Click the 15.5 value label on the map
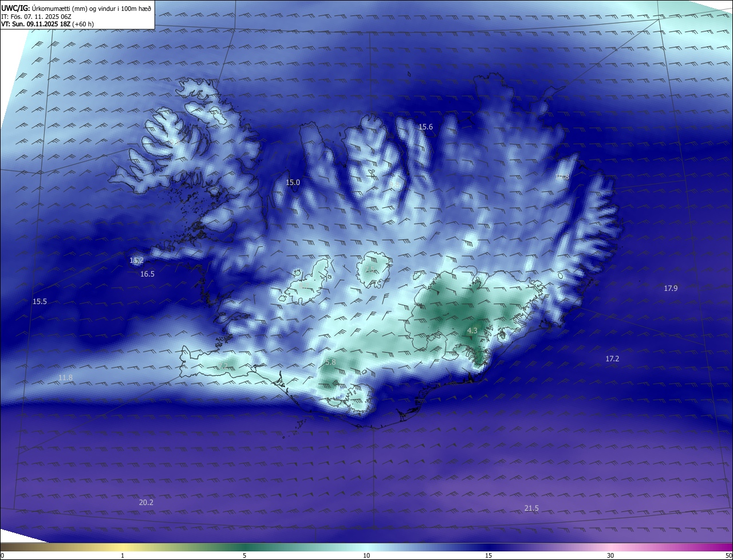 [40, 302]
